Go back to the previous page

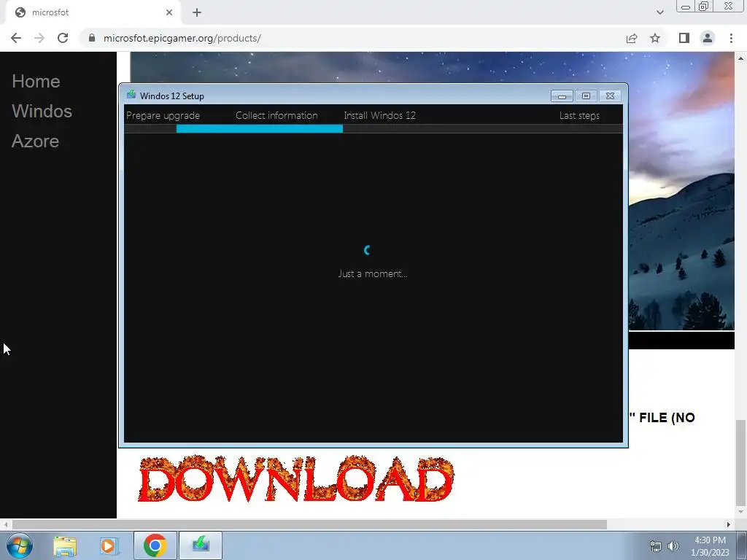tap(16, 38)
